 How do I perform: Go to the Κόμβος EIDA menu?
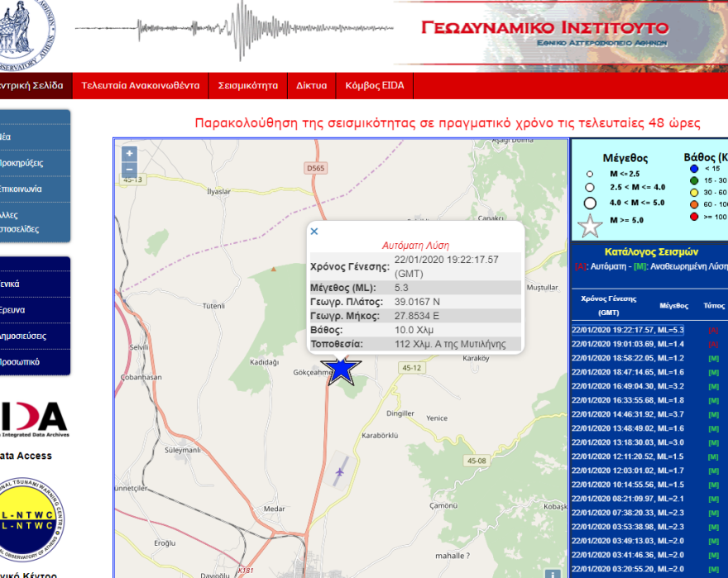[x=374, y=85]
